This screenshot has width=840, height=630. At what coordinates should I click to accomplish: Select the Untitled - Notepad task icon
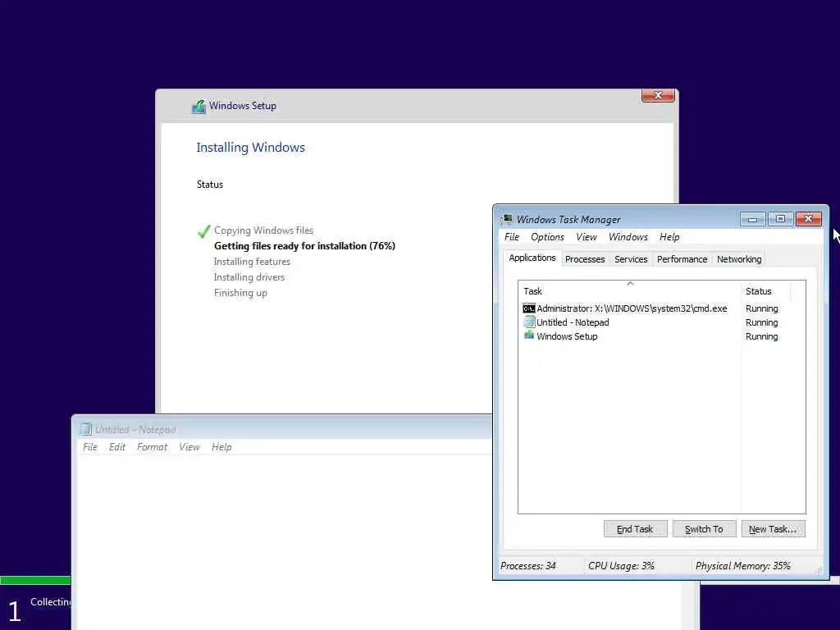tap(529, 322)
